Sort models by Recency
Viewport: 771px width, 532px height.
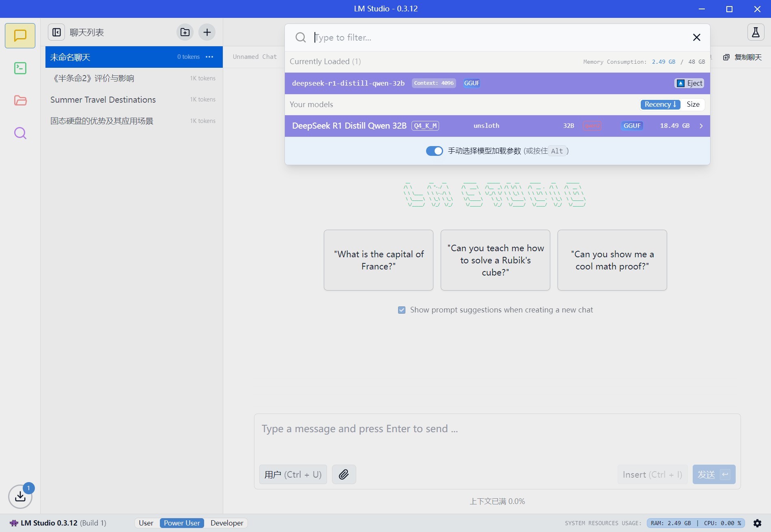pos(660,104)
